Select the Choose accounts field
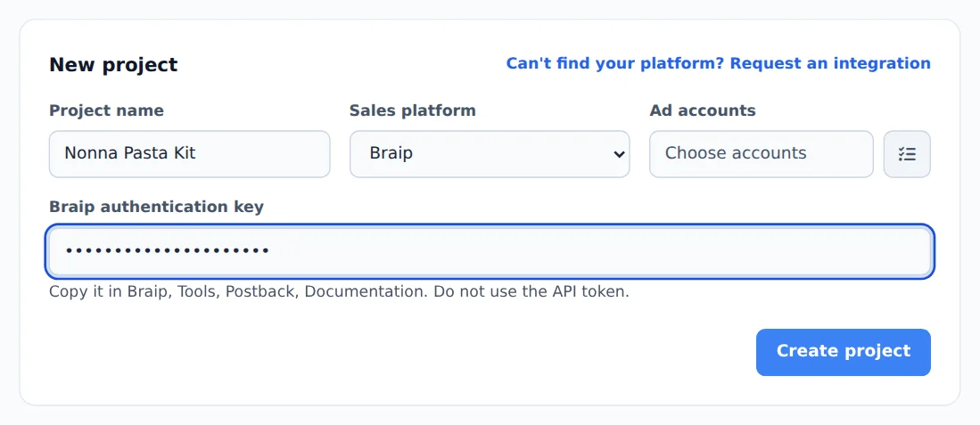 tap(762, 154)
